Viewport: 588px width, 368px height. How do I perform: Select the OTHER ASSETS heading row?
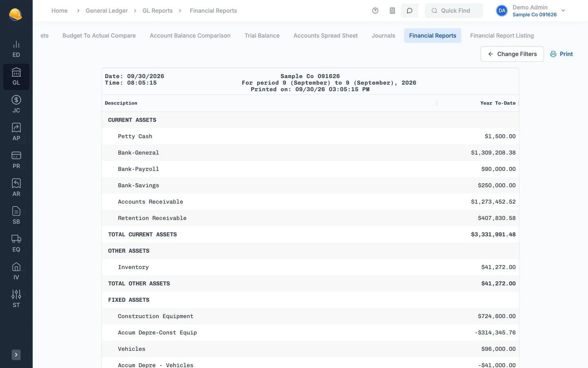(x=310, y=251)
